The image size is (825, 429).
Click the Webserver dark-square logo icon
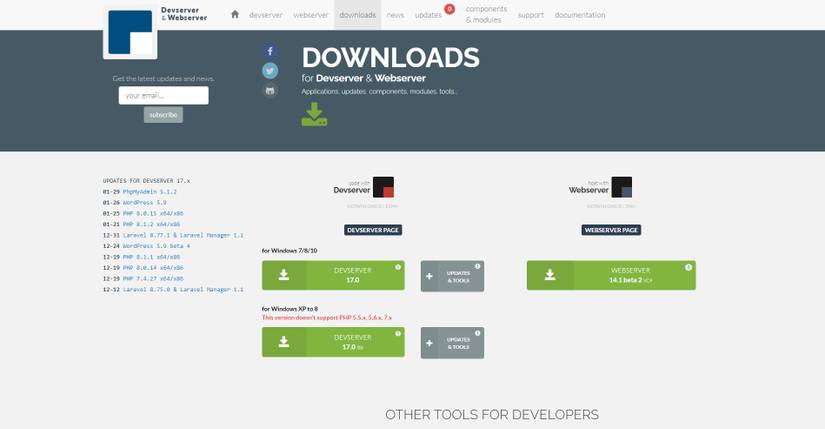[621, 187]
